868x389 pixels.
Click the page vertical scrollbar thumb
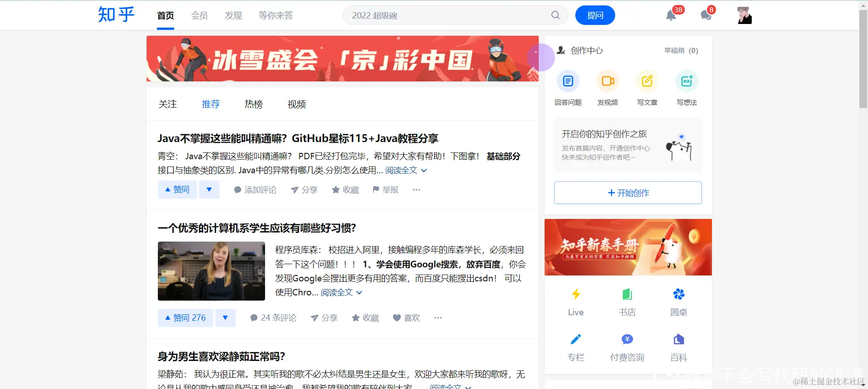[863, 59]
